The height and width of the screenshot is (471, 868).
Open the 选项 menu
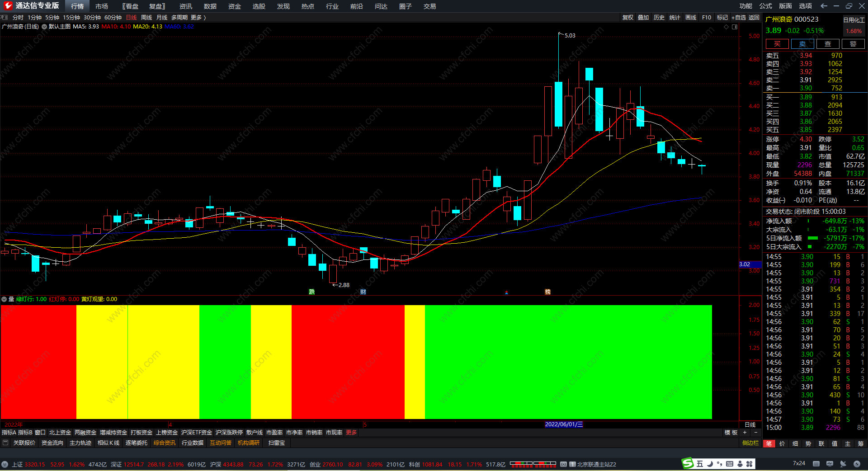806,6
